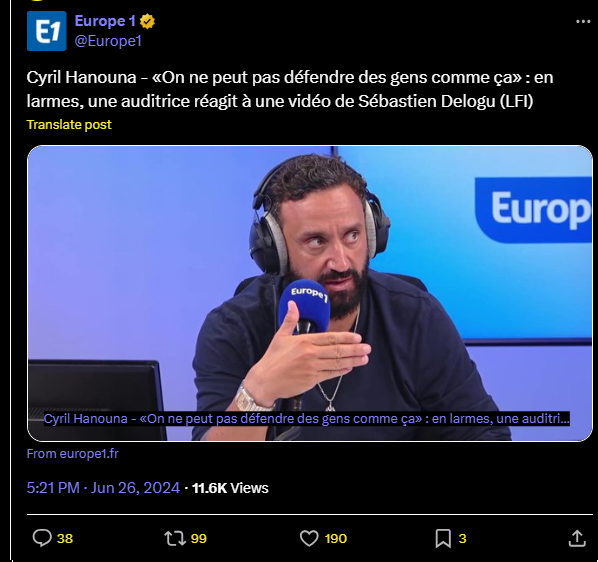Image resolution: width=598 pixels, height=562 pixels.
Task: Open the Europe 1 display name
Action: coord(105,21)
